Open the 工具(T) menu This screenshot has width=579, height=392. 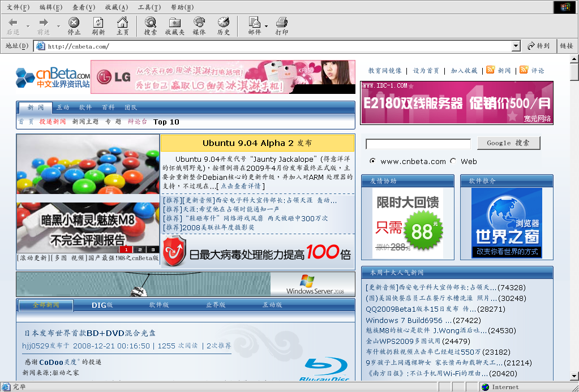click(149, 7)
